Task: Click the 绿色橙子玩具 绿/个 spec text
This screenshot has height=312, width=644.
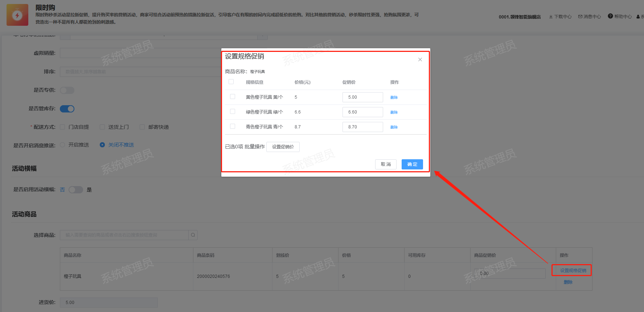Action: [x=264, y=112]
